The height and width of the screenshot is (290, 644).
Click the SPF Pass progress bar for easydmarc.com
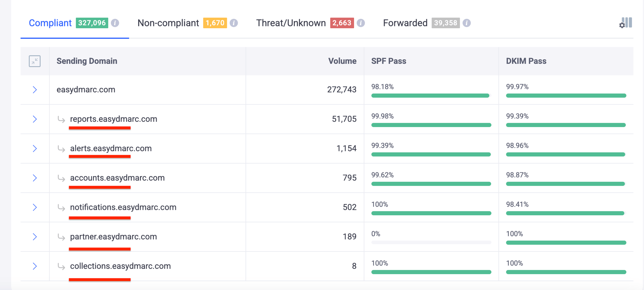pos(430,95)
